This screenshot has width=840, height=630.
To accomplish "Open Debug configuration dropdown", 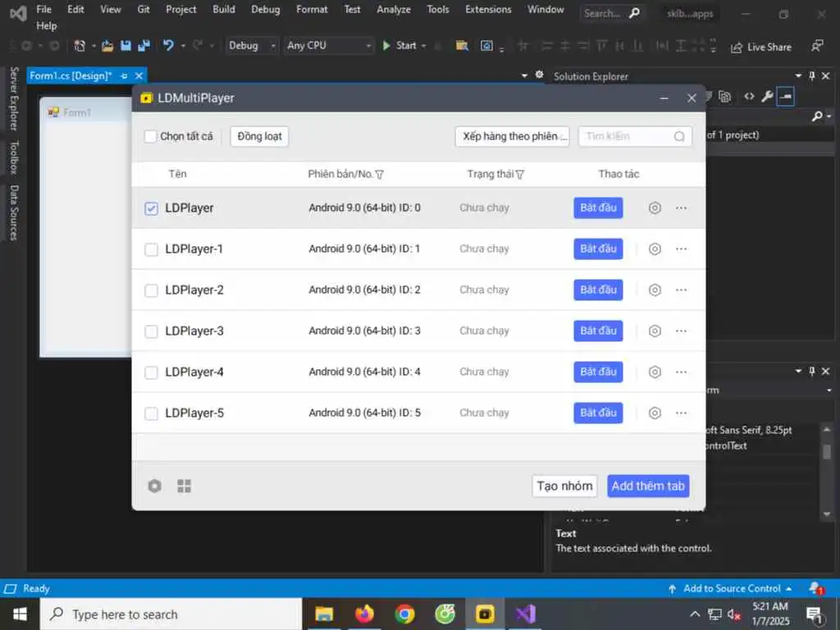I will click(252, 46).
